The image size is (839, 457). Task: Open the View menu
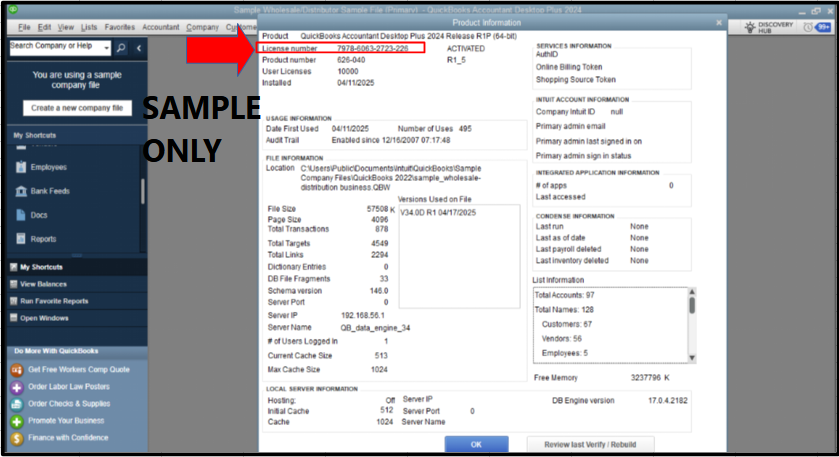66,27
